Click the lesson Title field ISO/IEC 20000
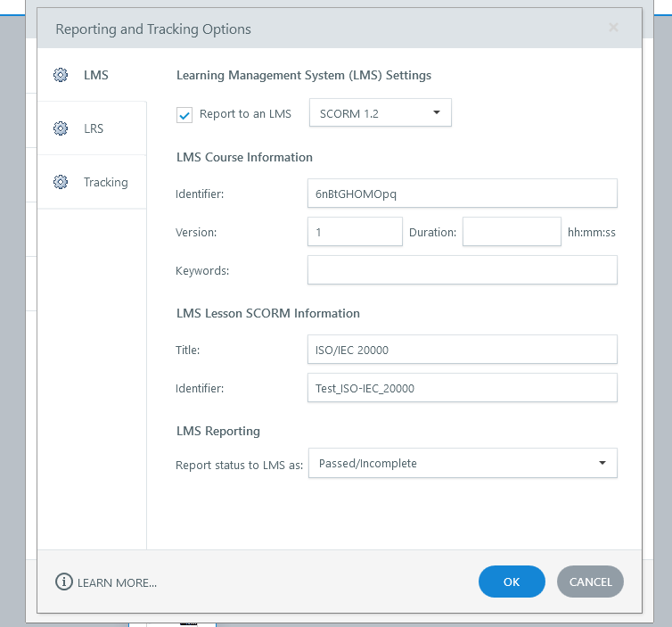This screenshot has width=672, height=627. point(463,350)
